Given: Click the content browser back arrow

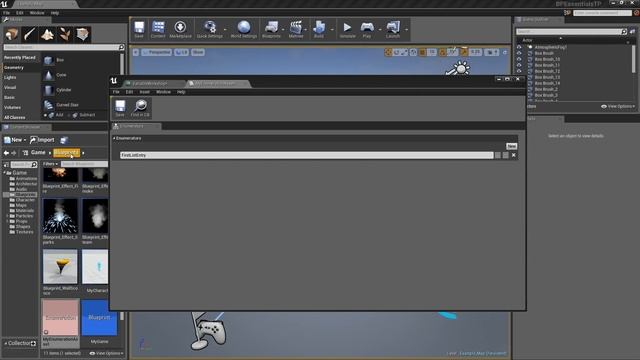Looking at the screenshot, I should point(6,153).
